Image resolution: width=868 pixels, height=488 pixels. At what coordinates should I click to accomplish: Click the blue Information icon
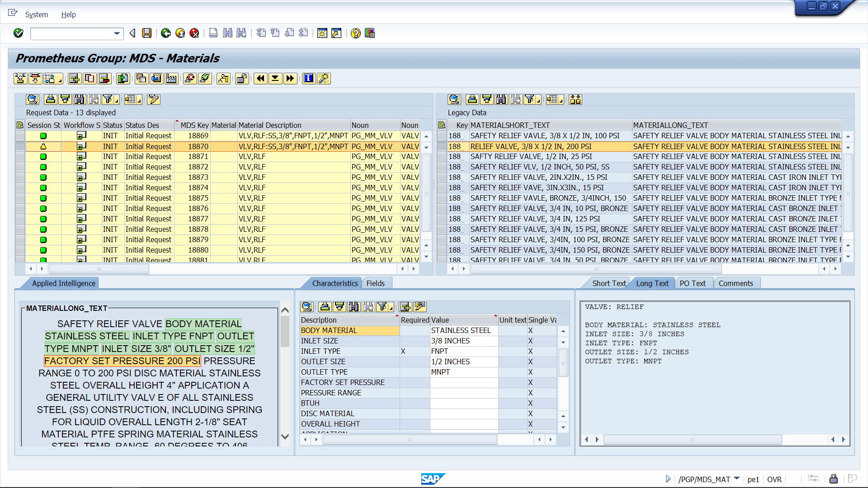coord(308,79)
